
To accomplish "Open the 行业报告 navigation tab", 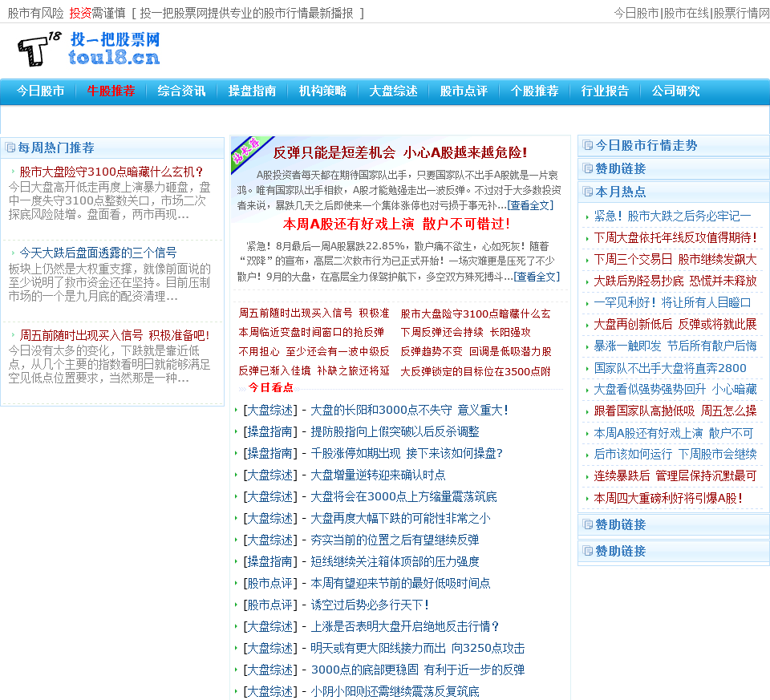I will point(605,91).
